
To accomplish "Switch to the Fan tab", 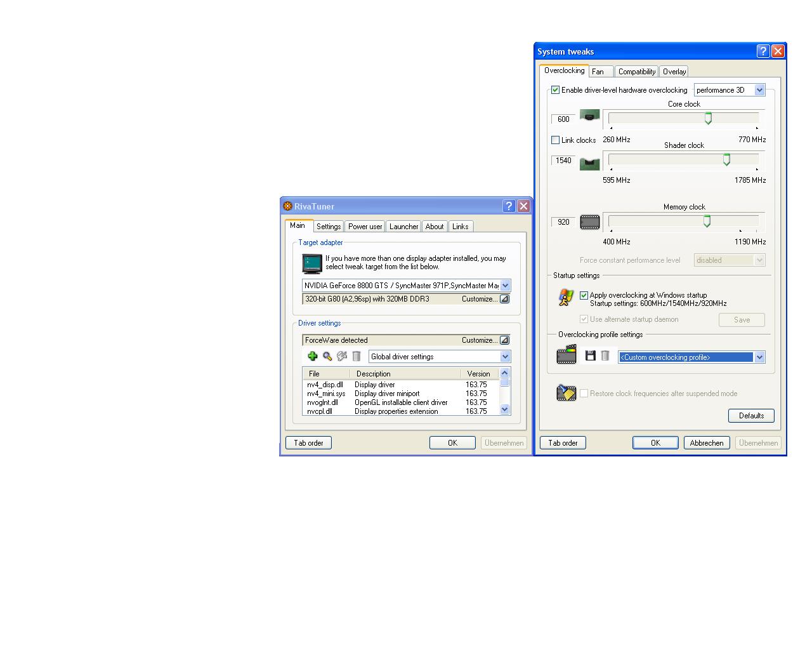I will [x=601, y=72].
